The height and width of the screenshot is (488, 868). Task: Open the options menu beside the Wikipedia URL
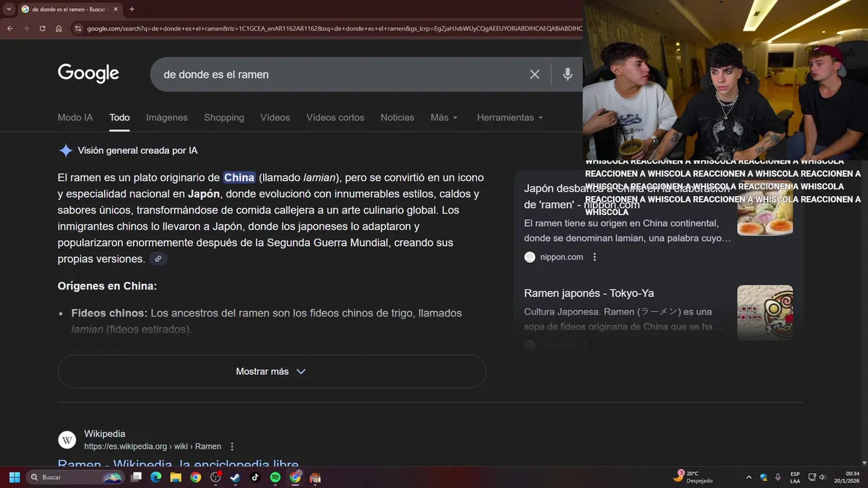pyautogui.click(x=232, y=447)
